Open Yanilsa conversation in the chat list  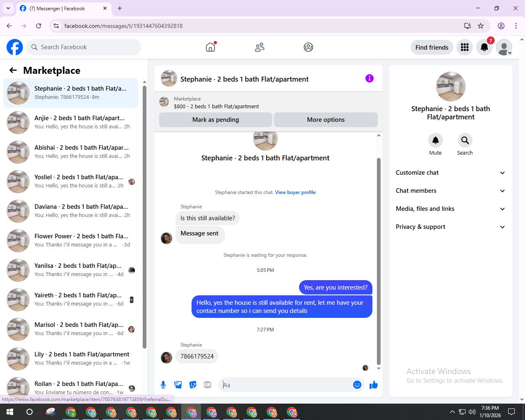[x=71, y=270]
